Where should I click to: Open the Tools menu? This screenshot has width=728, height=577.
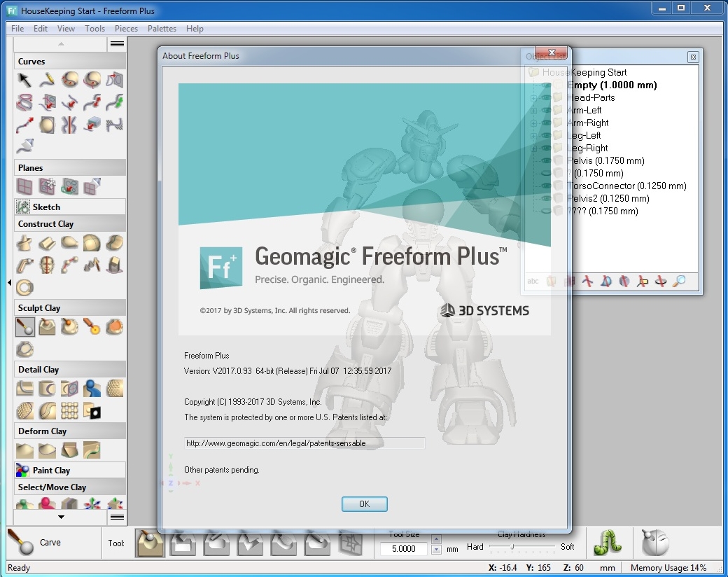[x=94, y=28]
